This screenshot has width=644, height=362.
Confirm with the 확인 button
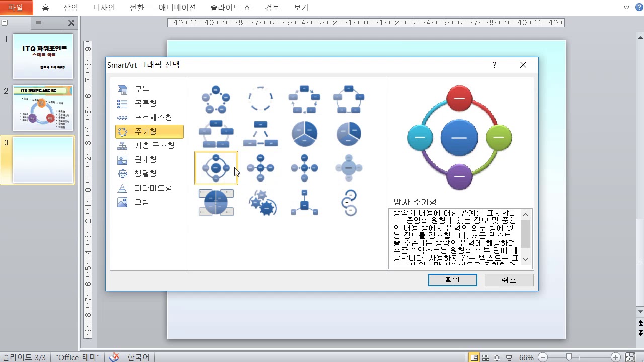(452, 280)
